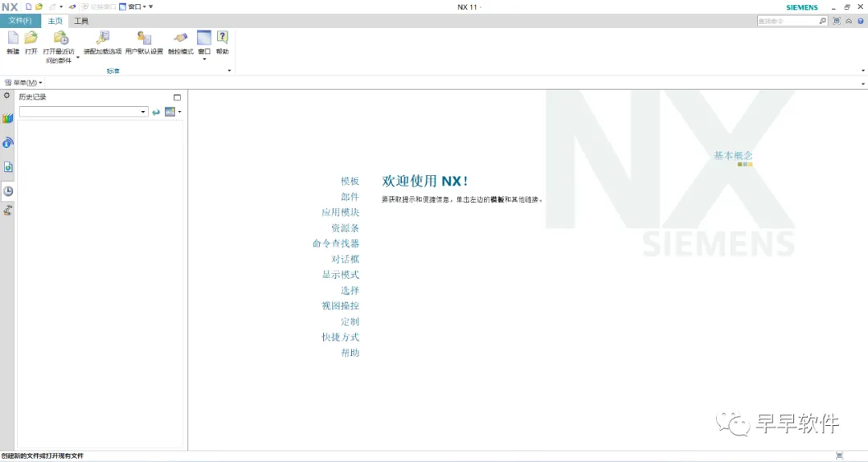The width and height of the screenshot is (868, 462).
Task: Click the history refresh arrow icon
Action: click(156, 112)
